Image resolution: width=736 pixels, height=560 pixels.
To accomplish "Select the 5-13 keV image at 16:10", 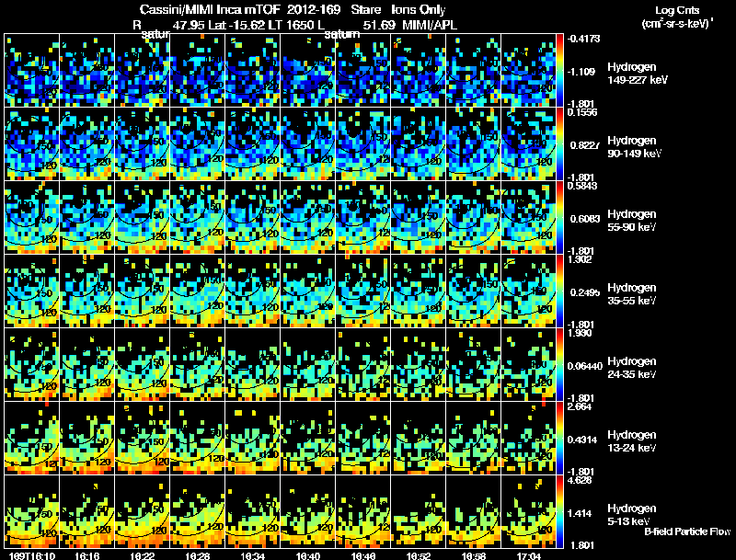I will (x=31, y=511).
